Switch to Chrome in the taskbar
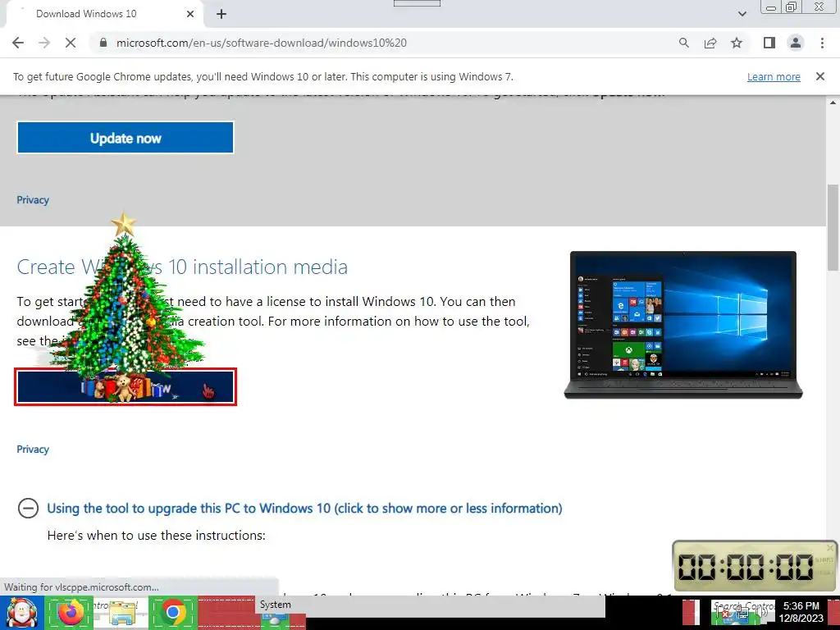The image size is (840, 630). pos(173,613)
